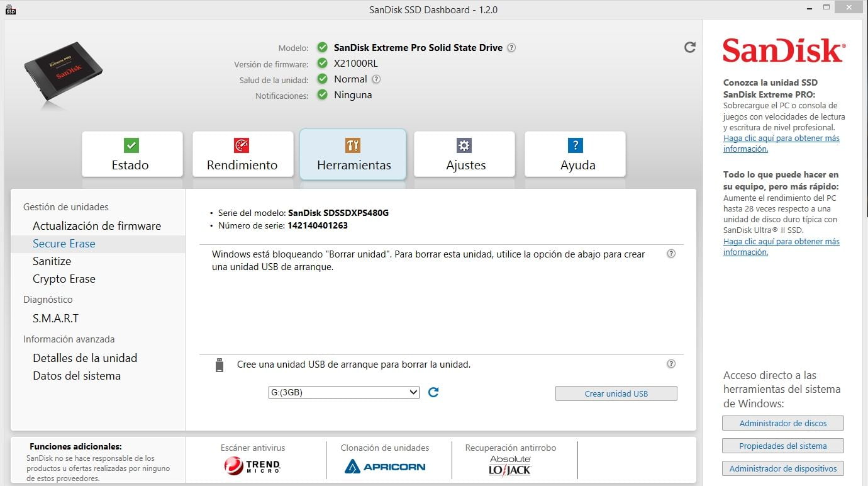Click the Diagnóstico heading
The height and width of the screenshot is (486, 868).
pos(48,300)
